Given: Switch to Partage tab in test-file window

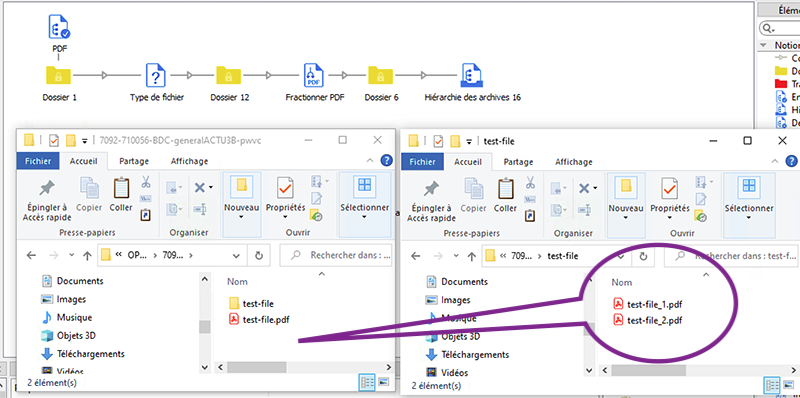Looking at the screenshot, I should tap(518, 162).
